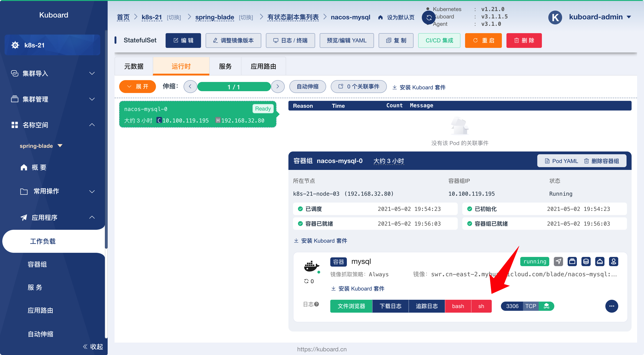Open 工作负载 in the sidebar
This screenshot has height=355, width=644.
tap(54, 241)
